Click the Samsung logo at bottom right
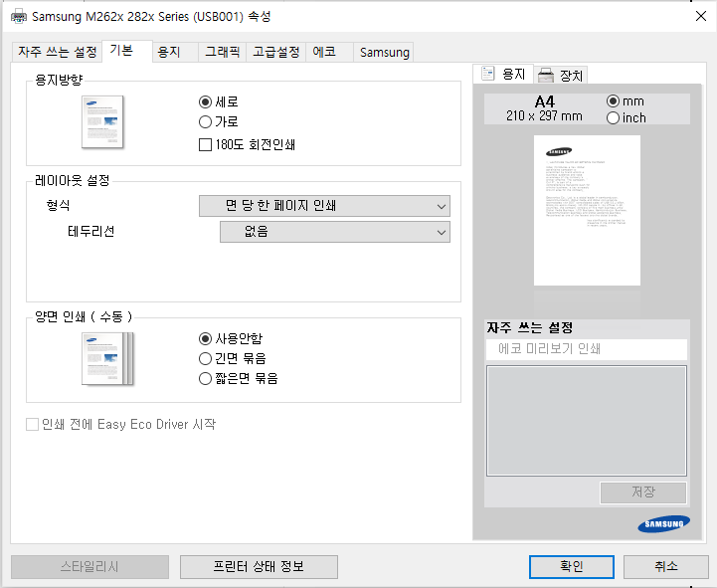 [663, 524]
